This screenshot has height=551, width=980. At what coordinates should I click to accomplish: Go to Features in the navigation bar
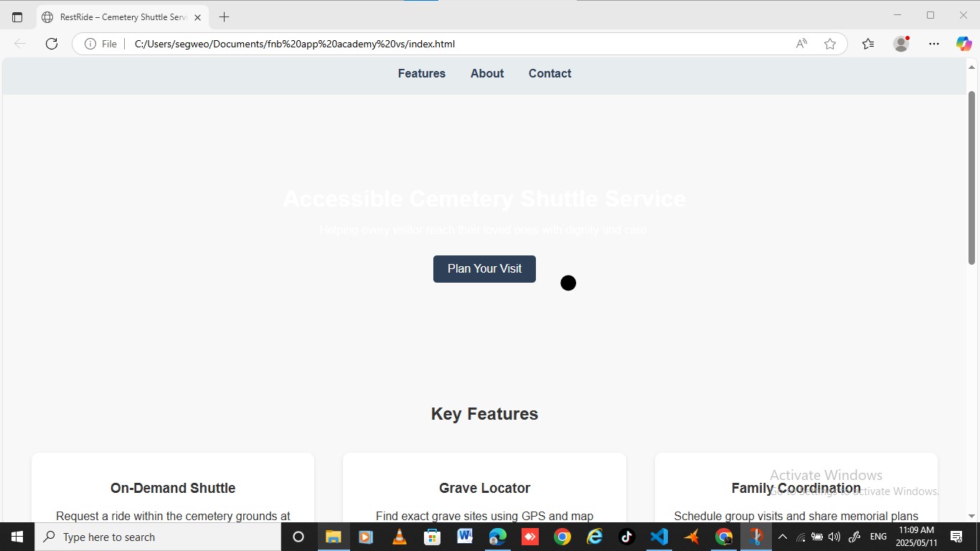(421, 73)
